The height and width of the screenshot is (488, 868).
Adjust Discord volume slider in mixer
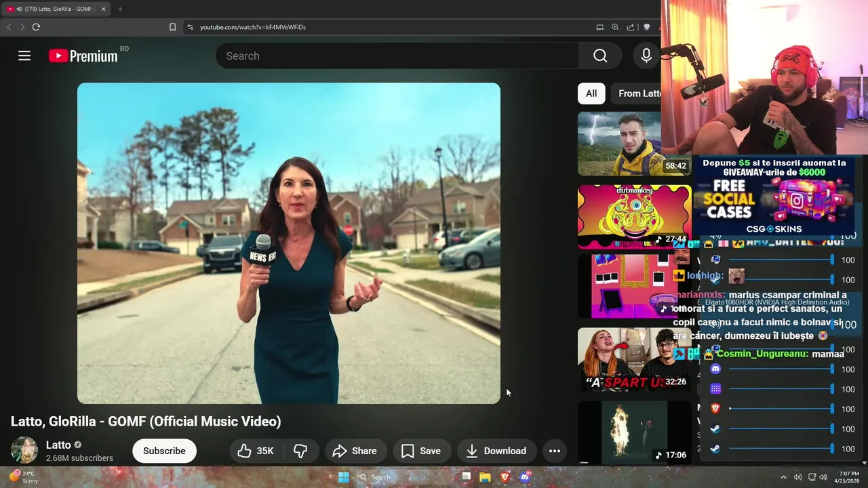coord(781,369)
